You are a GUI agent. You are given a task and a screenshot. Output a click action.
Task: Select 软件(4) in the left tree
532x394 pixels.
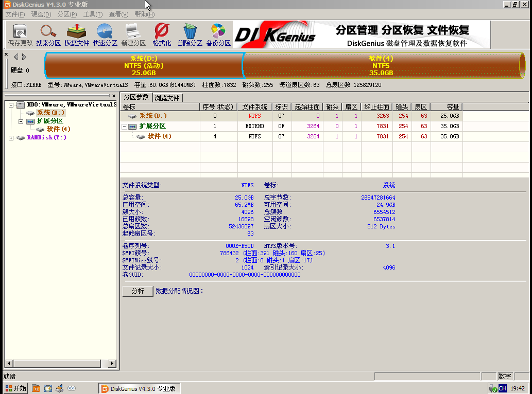coord(58,129)
